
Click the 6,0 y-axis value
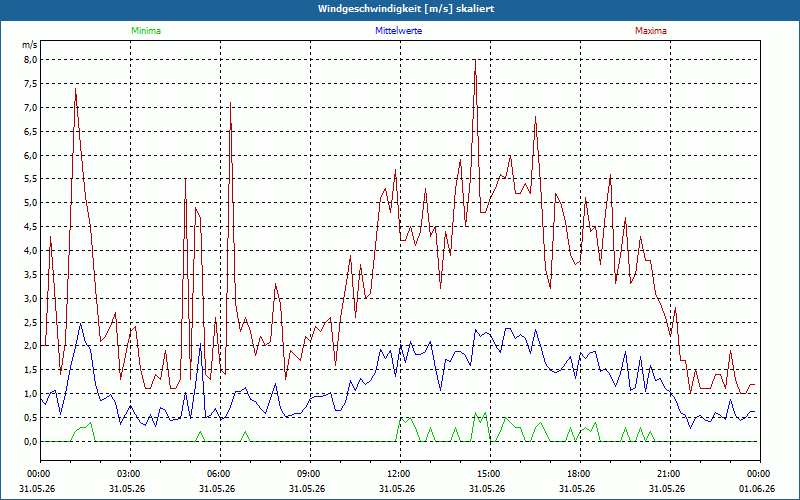pos(30,156)
